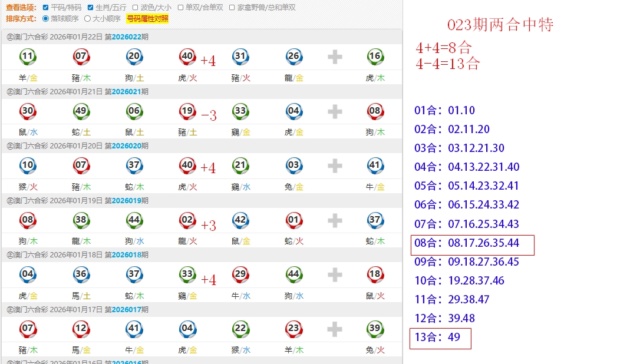
Task: Click green ball 11 in draw 2026022
Action: pyautogui.click(x=28, y=57)
